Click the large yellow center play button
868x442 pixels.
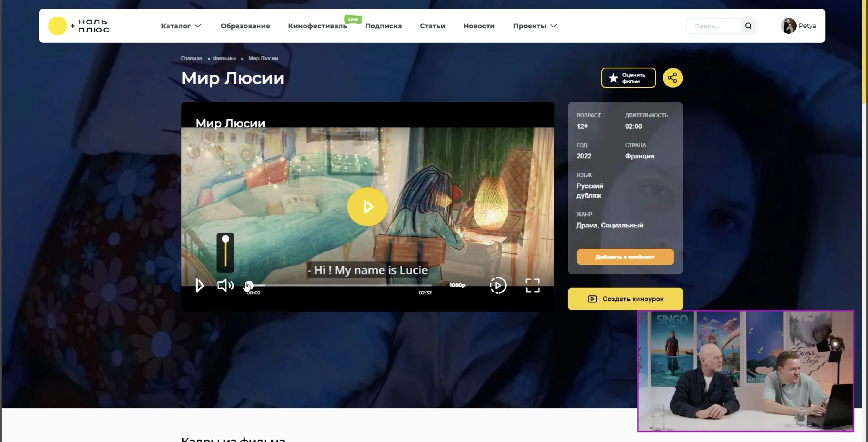click(367, 206)
